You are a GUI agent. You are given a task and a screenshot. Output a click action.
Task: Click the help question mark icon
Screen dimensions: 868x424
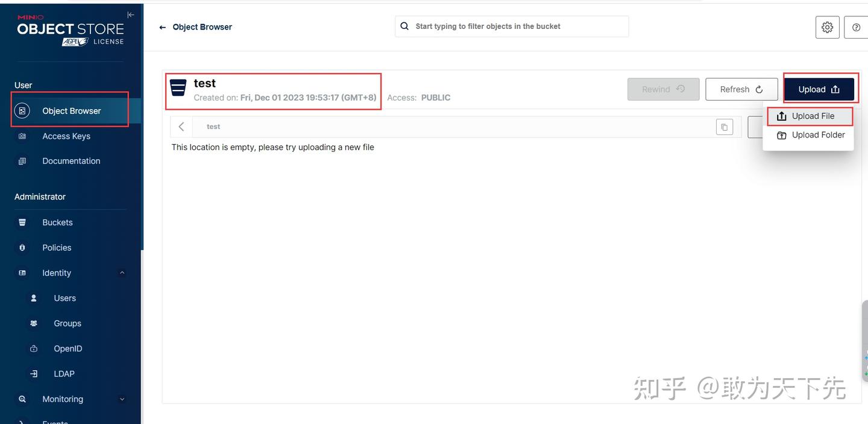[857, 27]
